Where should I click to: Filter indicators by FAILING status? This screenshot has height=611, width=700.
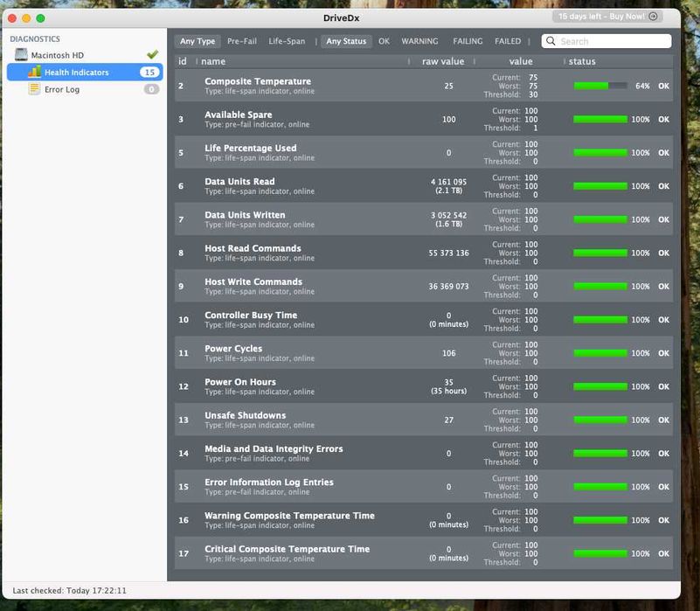[x=468, y=41]
